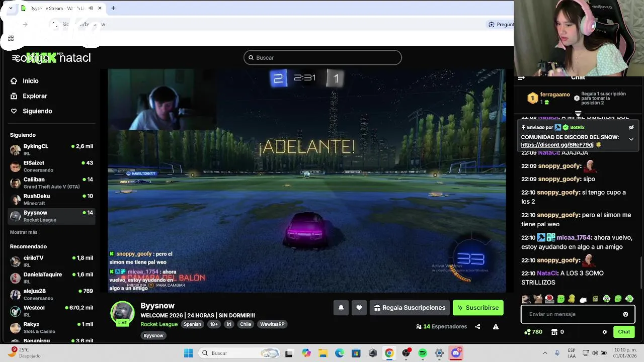Open the emoji picker in message box
Screen dimensions: 644x362
(625, 314)
